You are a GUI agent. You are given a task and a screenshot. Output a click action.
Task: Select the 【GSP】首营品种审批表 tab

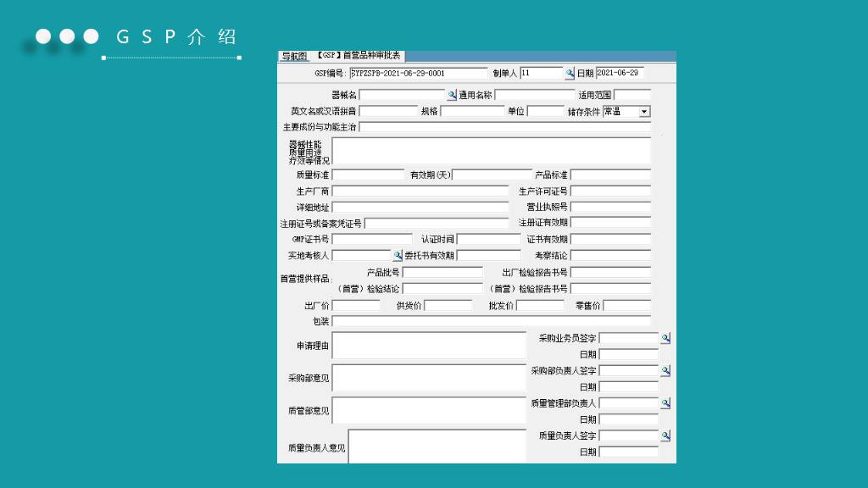359,55
